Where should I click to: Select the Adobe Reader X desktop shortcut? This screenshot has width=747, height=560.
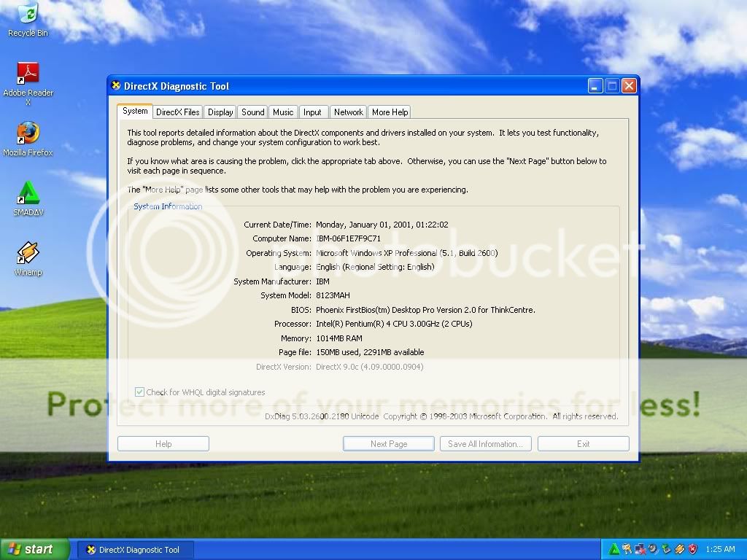(28, 84)
